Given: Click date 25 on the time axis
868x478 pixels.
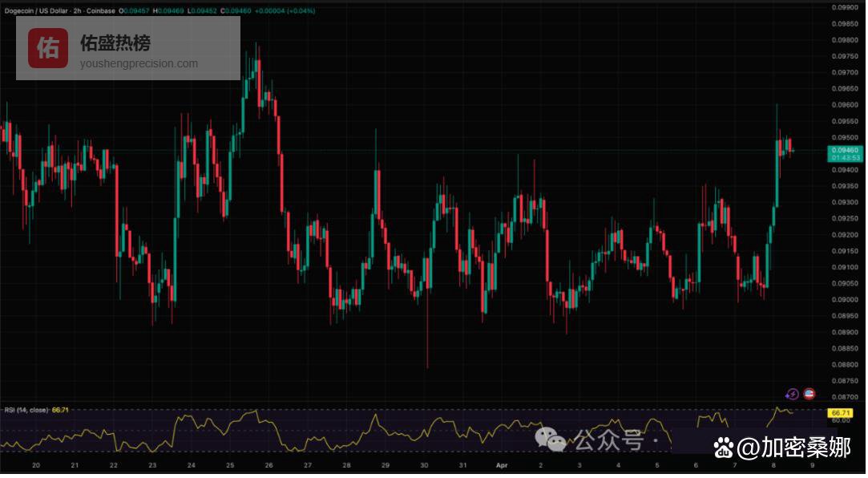Looking at the screenshot, I should 229,464.
